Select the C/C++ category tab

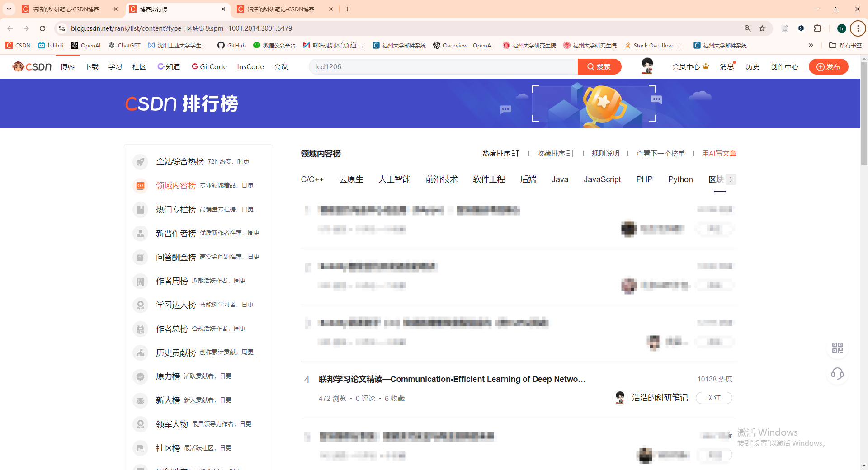(312, 179)
